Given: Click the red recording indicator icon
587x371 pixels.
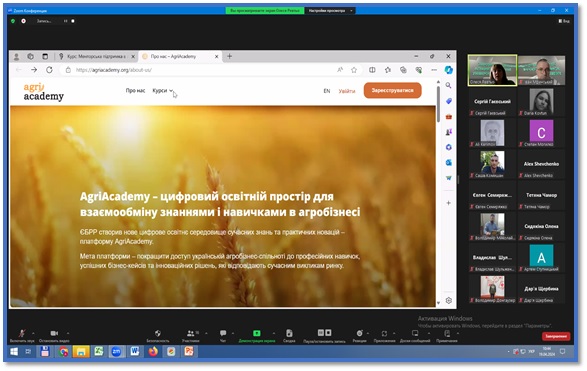Looking at the screenshot, I should (x=24, y=21).
